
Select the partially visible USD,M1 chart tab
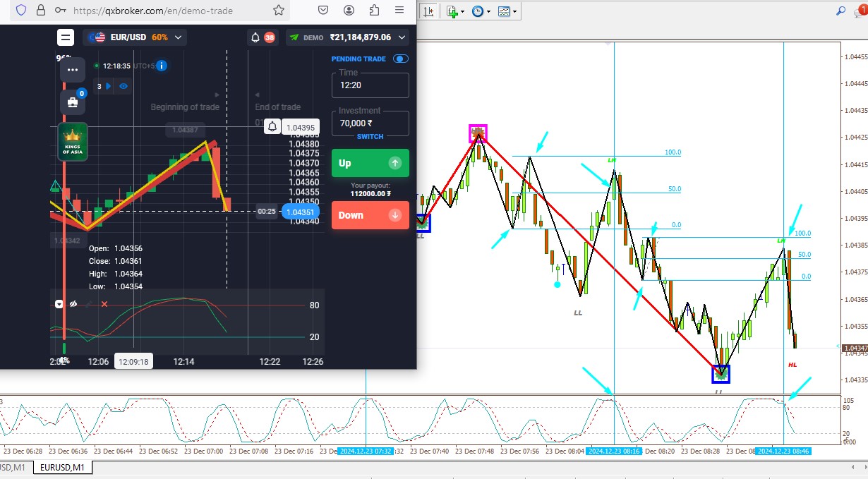pos(13,467)
